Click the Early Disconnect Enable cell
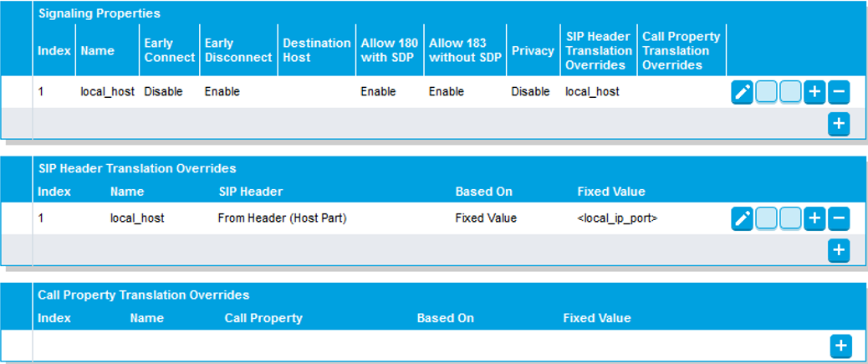 [222, 92]
